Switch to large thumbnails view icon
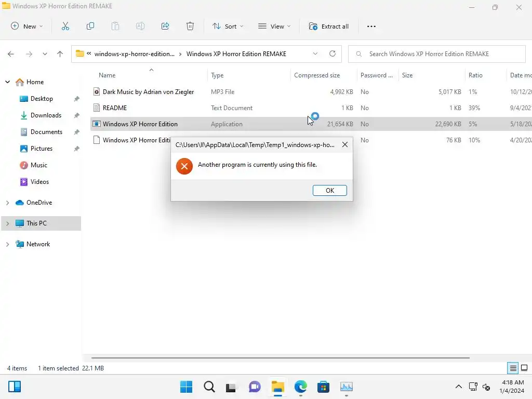532x399 pixels. [x=524, y=368]
